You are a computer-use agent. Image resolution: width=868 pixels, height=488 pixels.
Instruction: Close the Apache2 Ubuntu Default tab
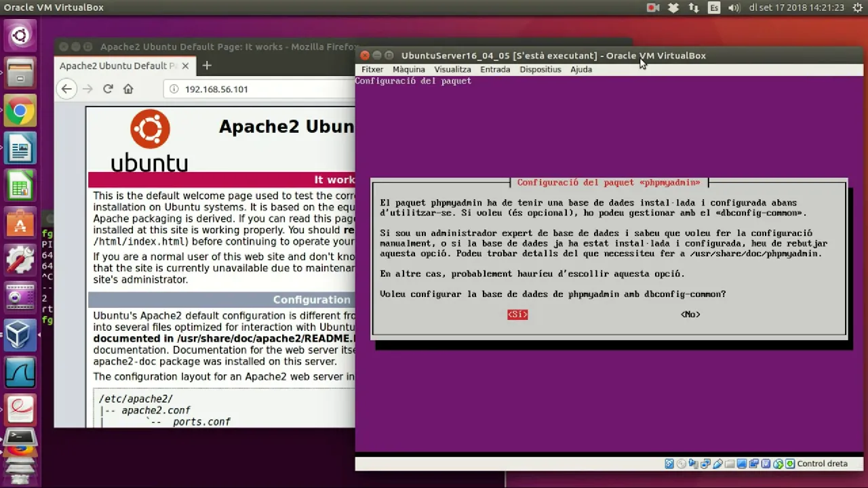coord(186,66)
